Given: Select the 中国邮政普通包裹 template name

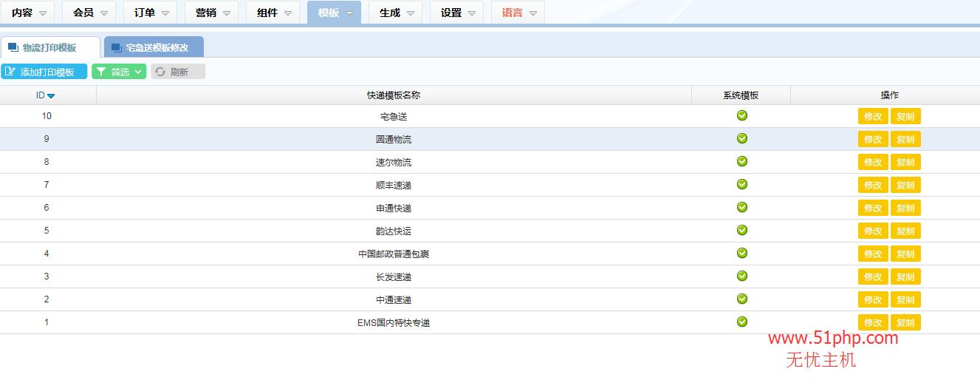Looking at the screenshot, I should pyautogui.click(x=394, y=254).
